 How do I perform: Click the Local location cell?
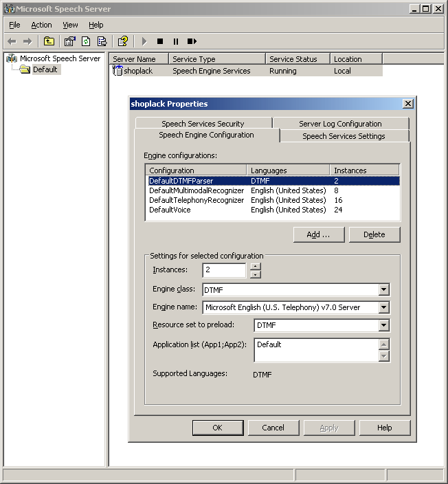tap(342, 71)
